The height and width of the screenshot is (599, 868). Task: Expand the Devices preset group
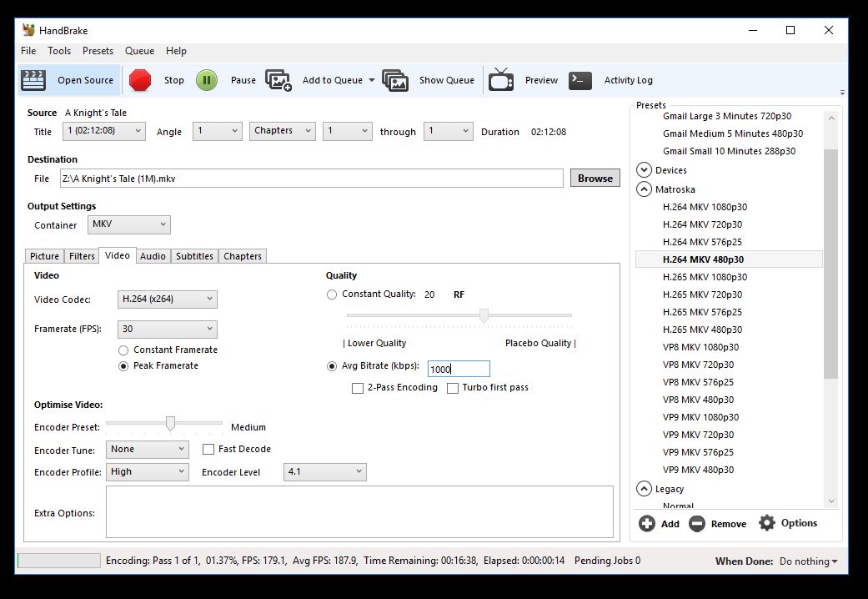tap(644, 169)
